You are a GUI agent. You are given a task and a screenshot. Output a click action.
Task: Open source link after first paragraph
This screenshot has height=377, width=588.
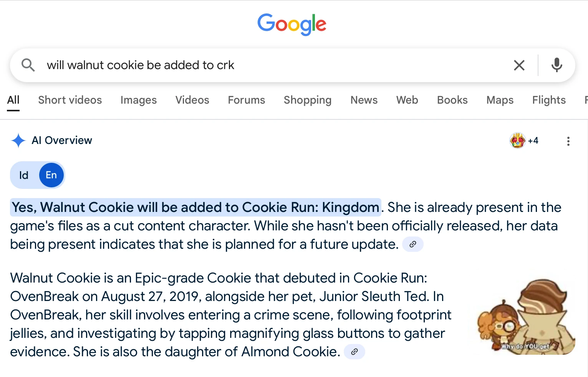coord(412,244)
